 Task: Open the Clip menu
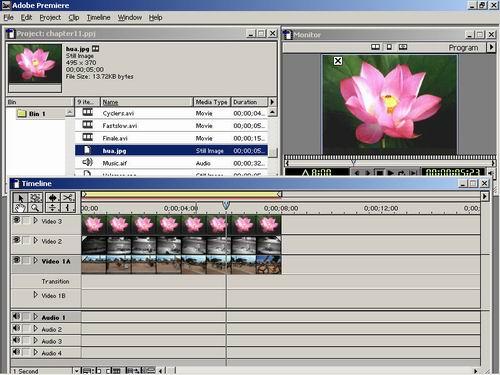[x=74, y=18]
